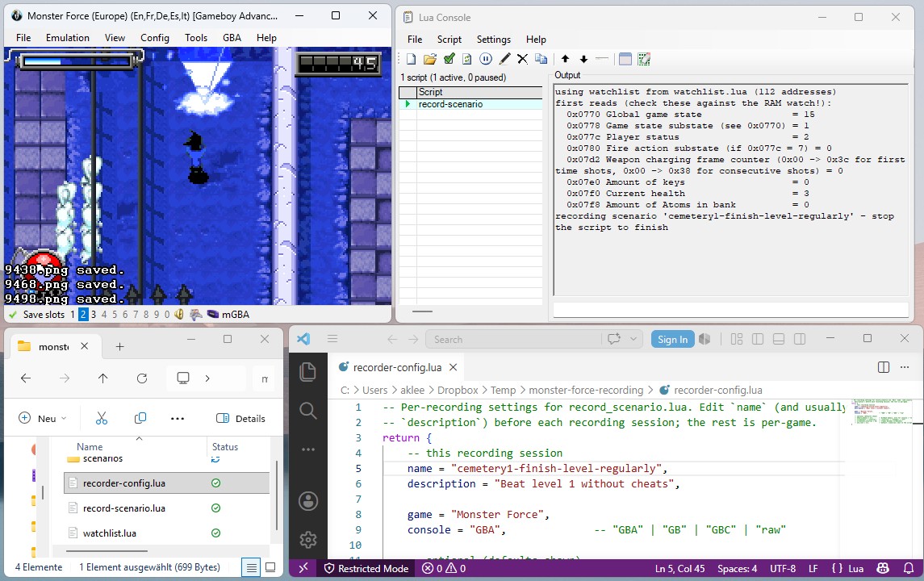This screenshot has width=924, height=581.
Task: Click black X Remove Script icon
Action: 523,59
